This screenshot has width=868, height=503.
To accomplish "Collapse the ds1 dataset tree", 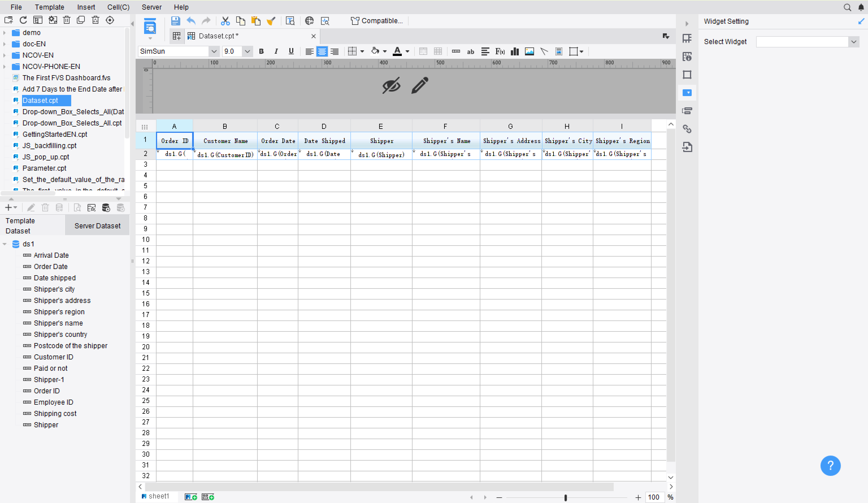I will click(5, 244).
